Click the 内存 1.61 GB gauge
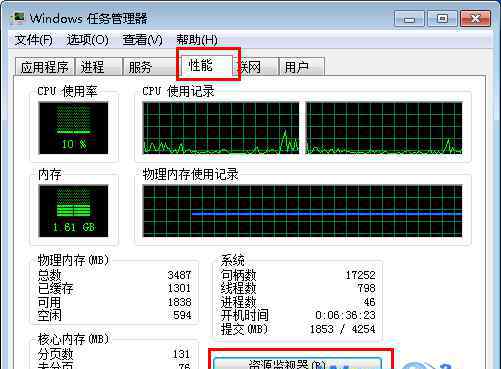501x369 pixels. (x=74, y=211)
